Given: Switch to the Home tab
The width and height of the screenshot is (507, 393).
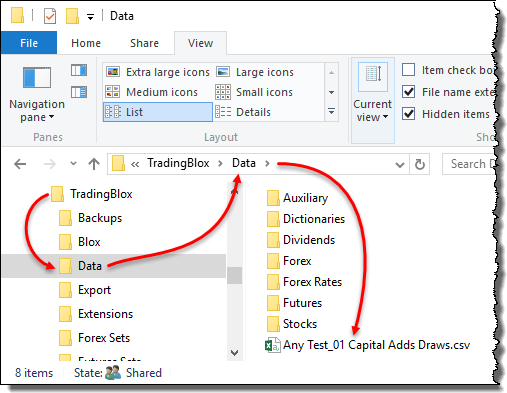Looking at the screenshot, I should pos(86,43).
